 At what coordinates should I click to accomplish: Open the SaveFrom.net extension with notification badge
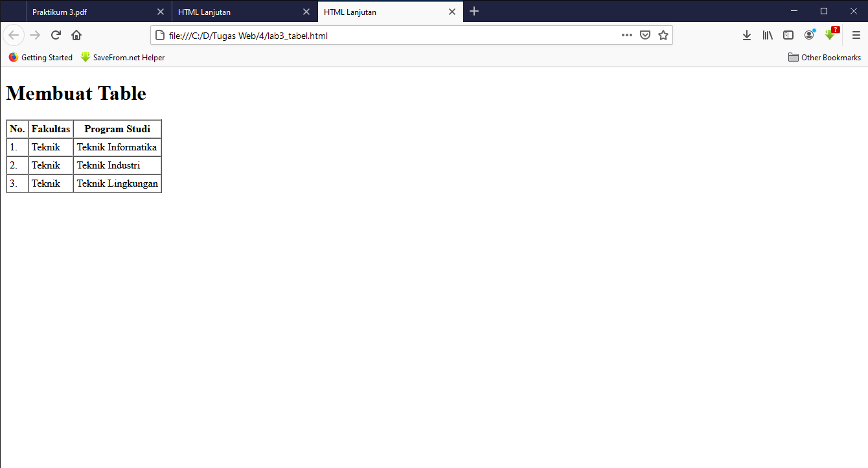[830, 35]
